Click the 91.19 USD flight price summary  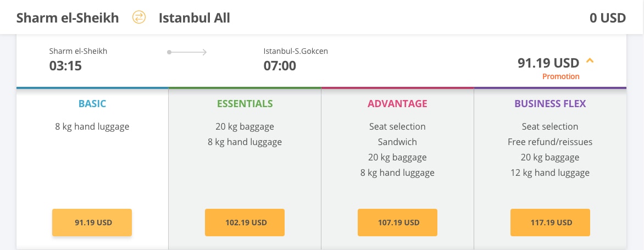(548, 63)
